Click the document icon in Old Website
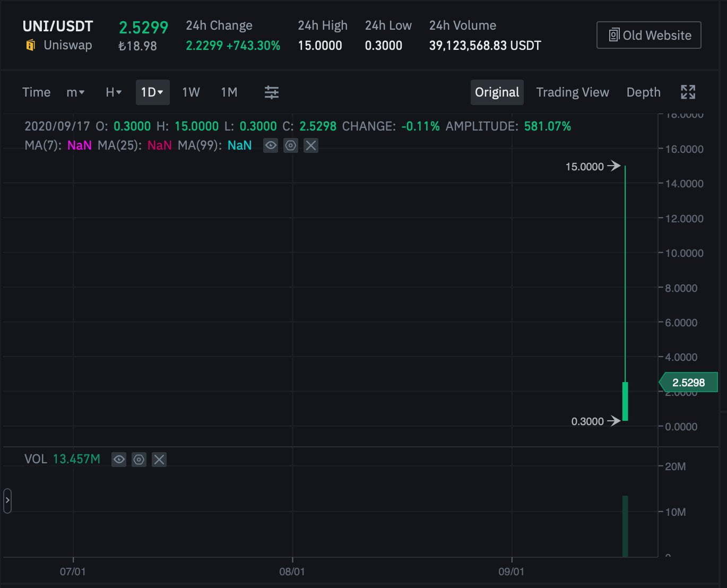Screen dimensions: 727x588 (614, 35)
